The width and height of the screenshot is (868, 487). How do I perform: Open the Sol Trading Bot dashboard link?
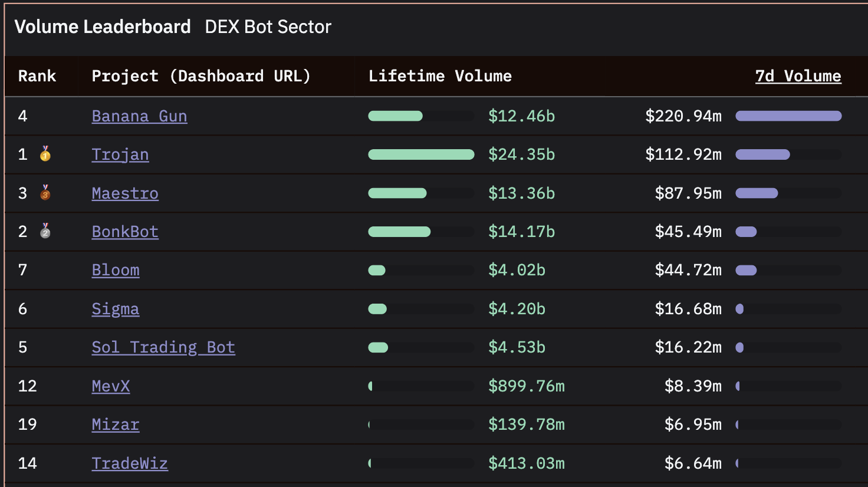[x=163, y=347]
